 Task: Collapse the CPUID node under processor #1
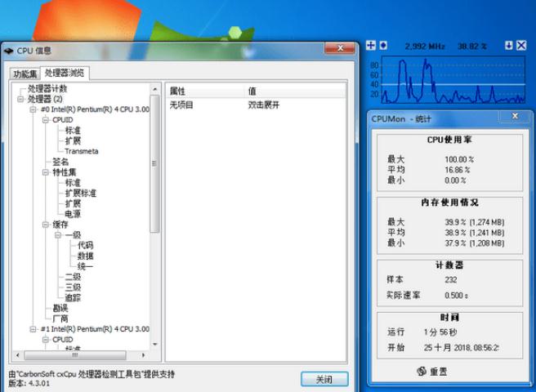coord(46,340)
